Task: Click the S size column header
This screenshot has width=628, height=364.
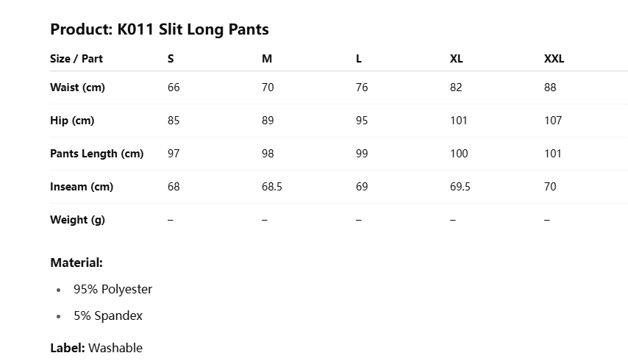Action: tap(171, 59)
